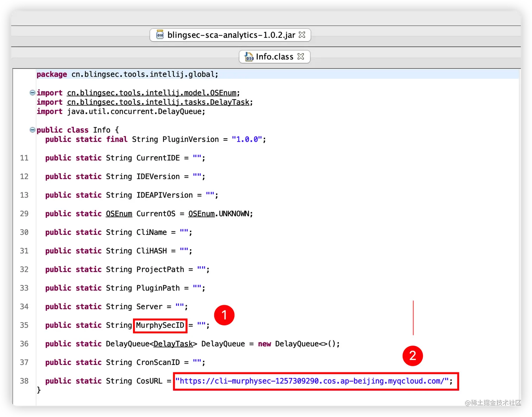Screen dimensions: 532x417
Task: Switch to the Info.class tab
Action: click(x=274, y=57)
